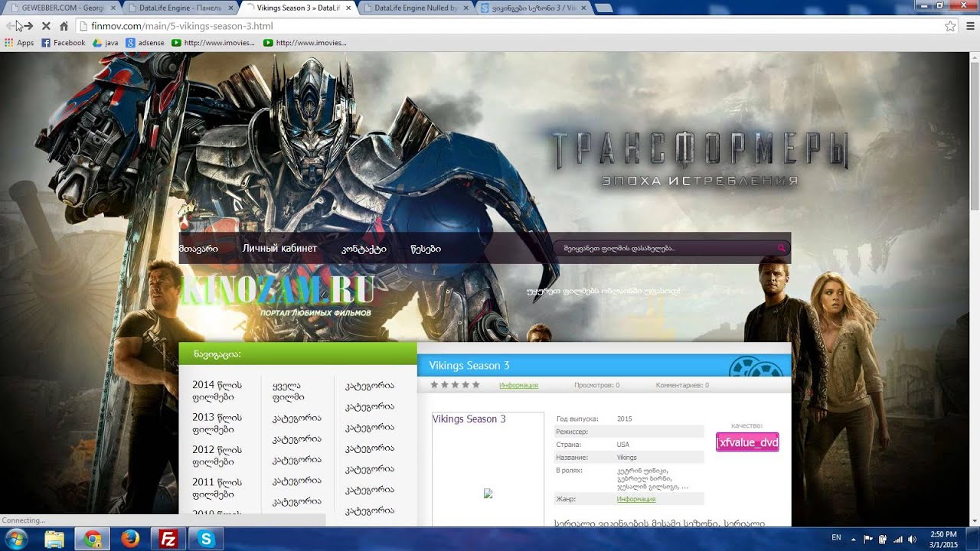The height and width of the screenshot is (551, 980).
Task: Open the წესები menu item
Action: tap(426, 249)
